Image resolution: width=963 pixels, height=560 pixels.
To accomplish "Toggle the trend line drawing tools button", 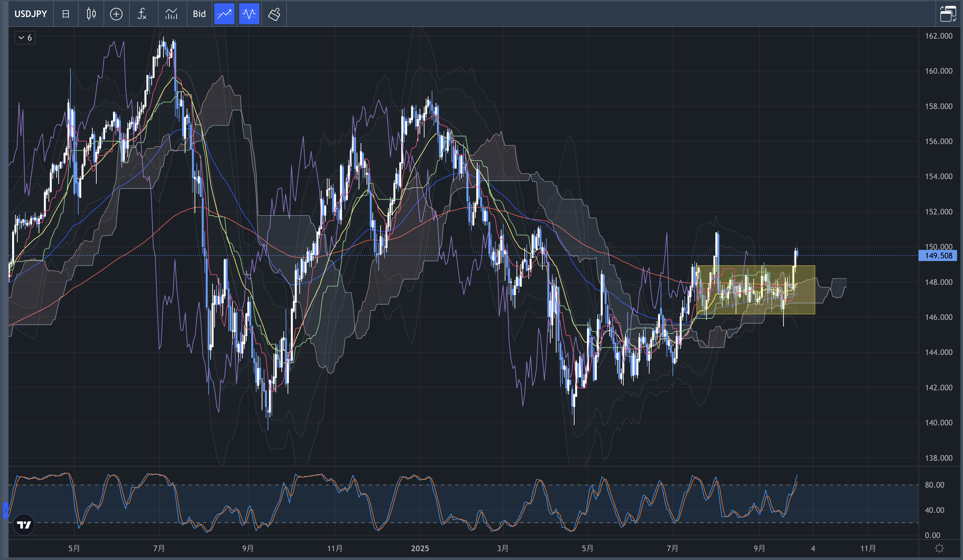I will pyautogui.click(x=224, y=14).
